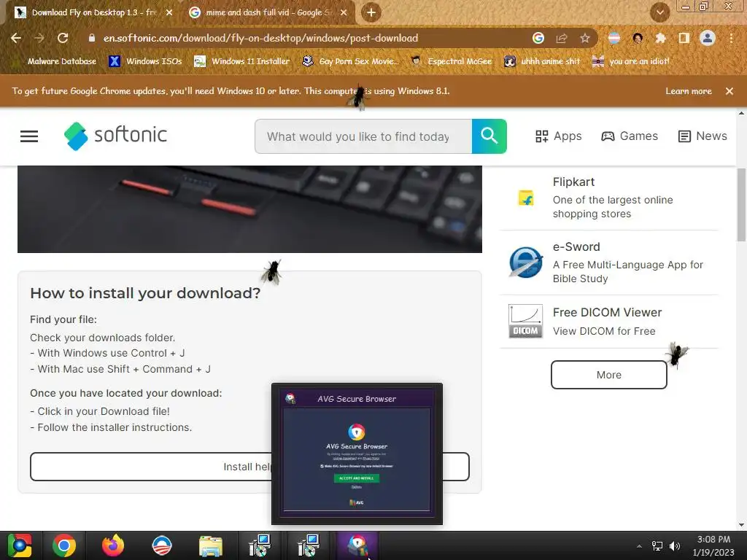
Task: Open uhhh anime shit bookmark
Action: click(x=542, y=61)
